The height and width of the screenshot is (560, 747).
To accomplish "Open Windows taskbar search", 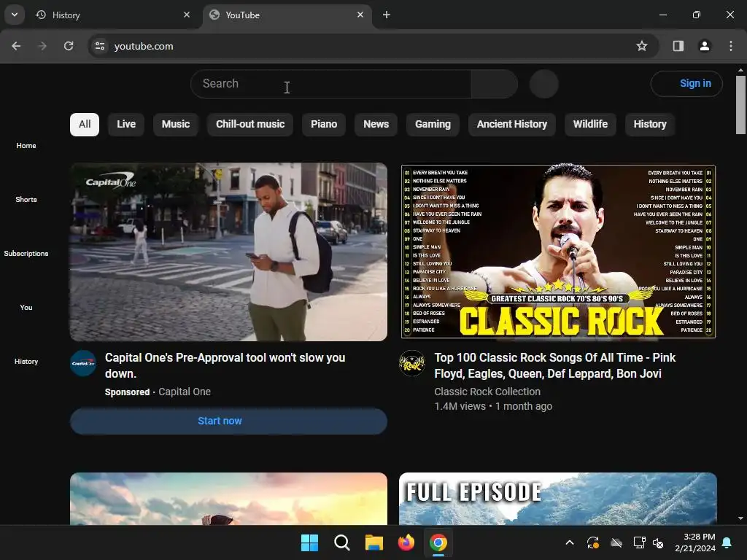I will [x=341, y=542].
